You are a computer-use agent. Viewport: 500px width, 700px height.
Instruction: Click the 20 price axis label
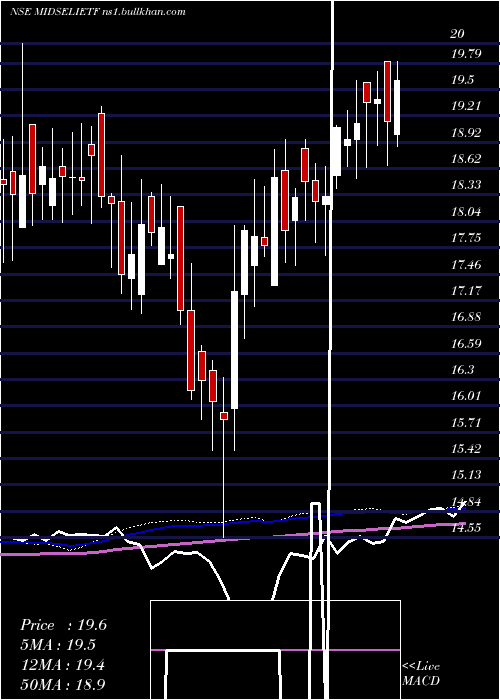[458, 33]
